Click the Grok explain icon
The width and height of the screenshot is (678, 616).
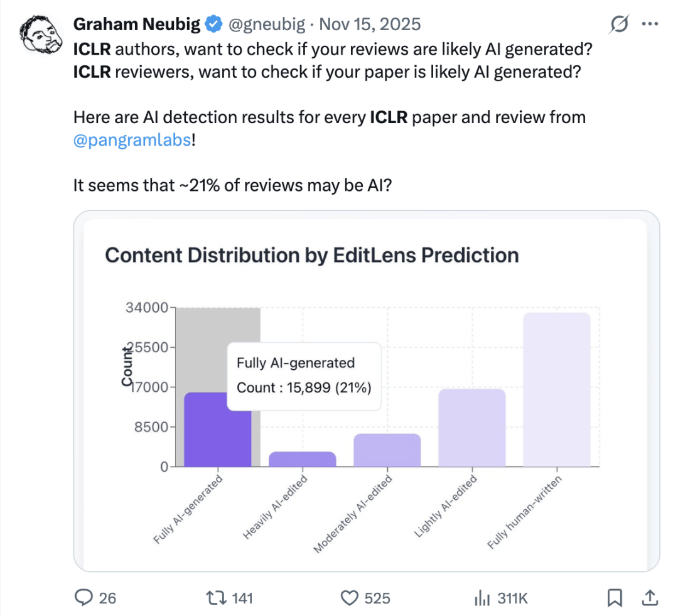tap(619, 24)
